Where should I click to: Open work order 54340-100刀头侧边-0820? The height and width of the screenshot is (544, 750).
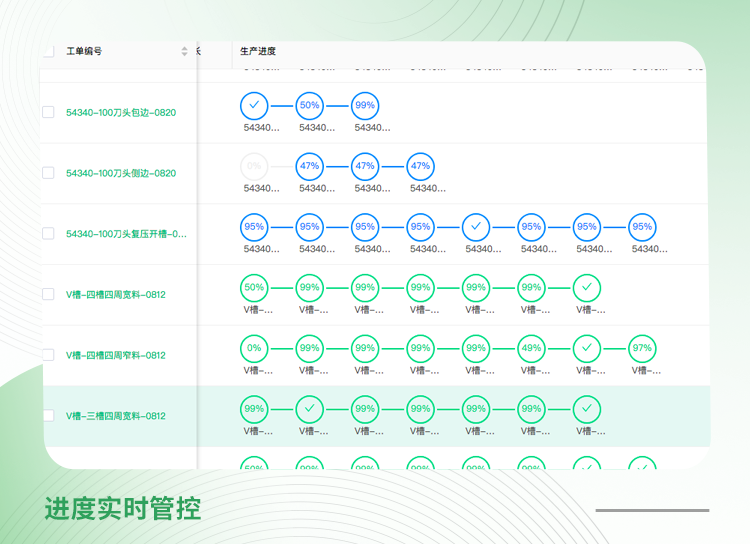[x=121, y=173]
